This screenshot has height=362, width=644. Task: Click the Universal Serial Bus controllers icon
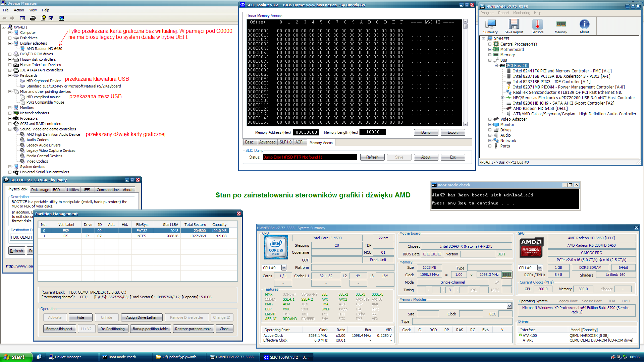point(16,172)
